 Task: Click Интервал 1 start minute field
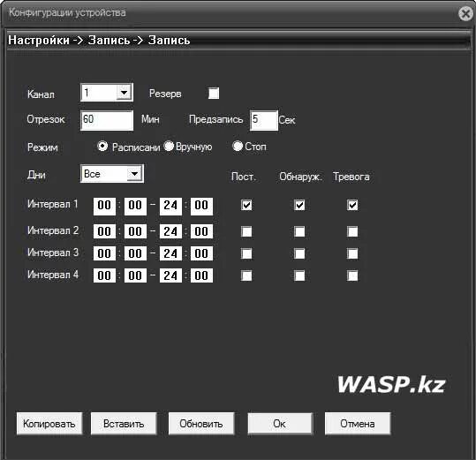coord(135,206)
